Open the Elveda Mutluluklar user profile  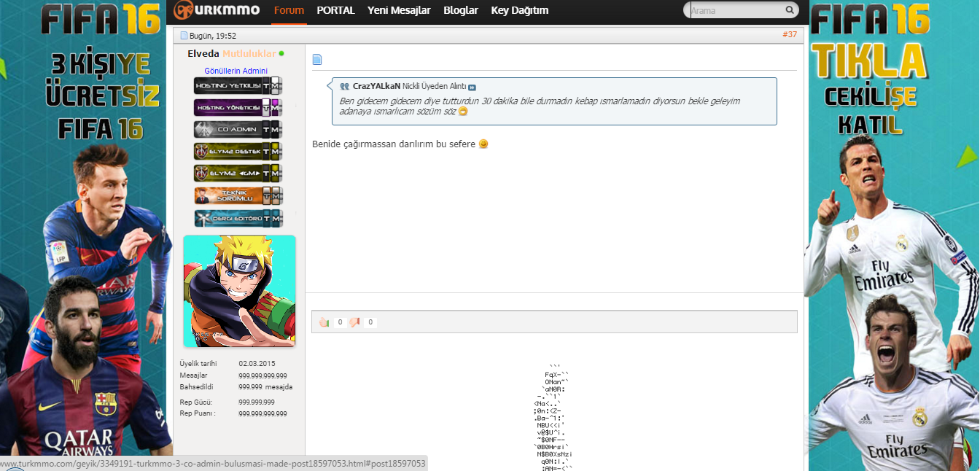pos(231,53)
